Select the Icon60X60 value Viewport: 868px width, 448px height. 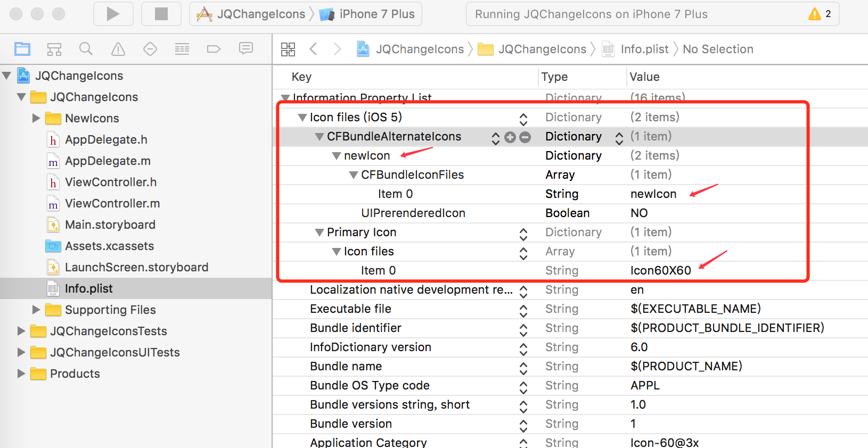click(661, 270)
